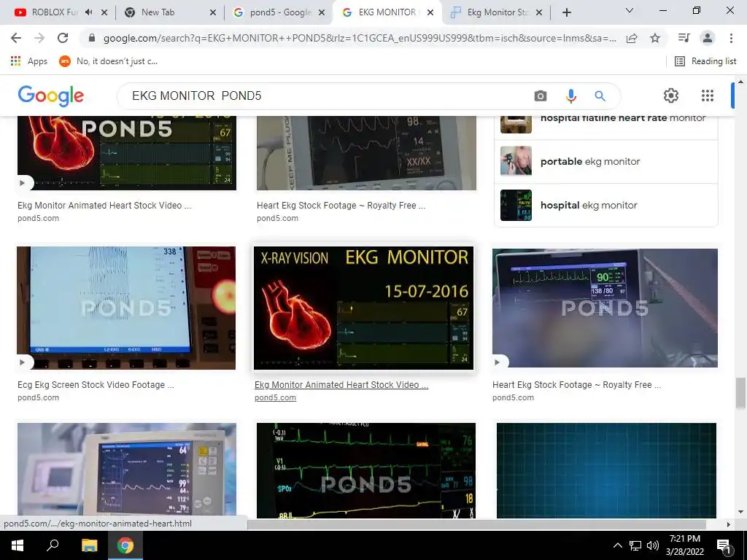Share this page via the share icon

point(632,38)
